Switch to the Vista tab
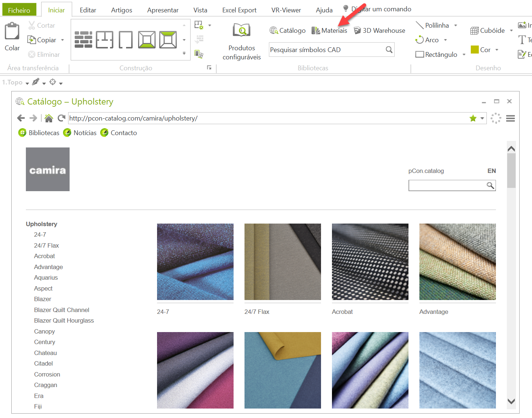Viewport: 532px width, 418px height. (200, 10)
